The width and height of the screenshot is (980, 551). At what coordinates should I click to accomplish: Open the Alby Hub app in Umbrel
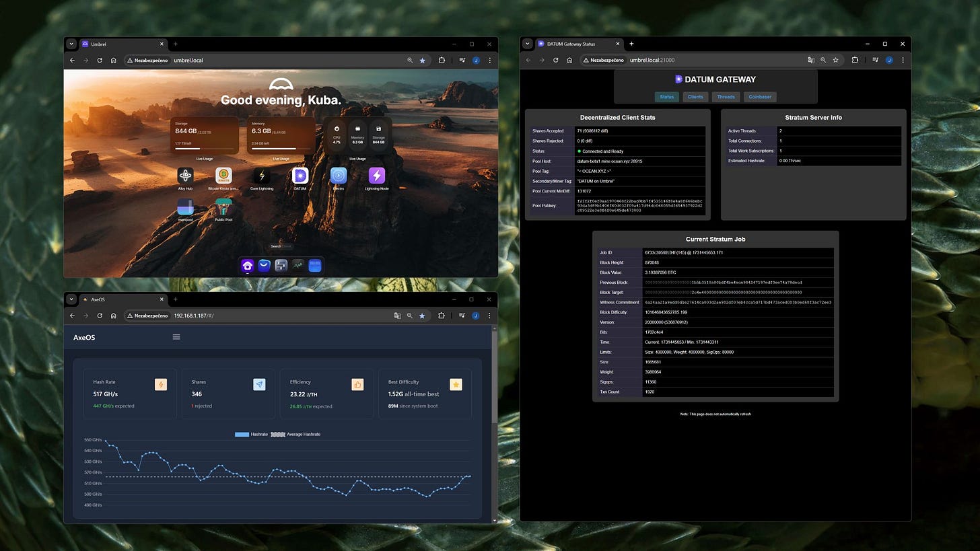(x=185, y=176)
